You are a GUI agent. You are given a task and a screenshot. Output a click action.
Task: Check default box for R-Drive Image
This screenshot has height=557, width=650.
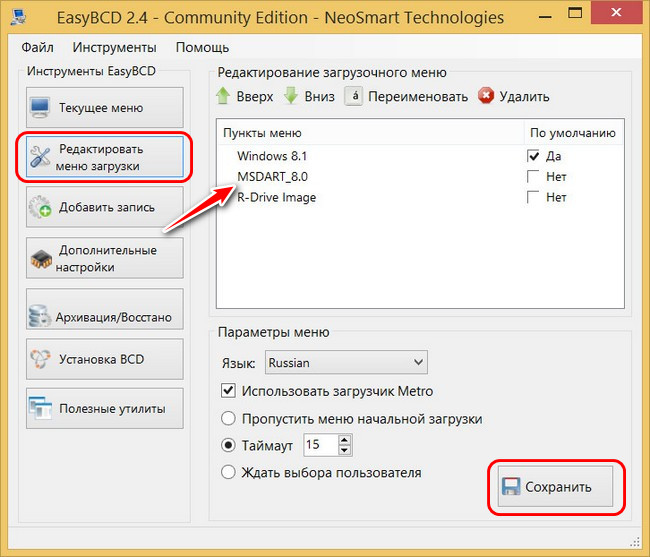(533, 197)
